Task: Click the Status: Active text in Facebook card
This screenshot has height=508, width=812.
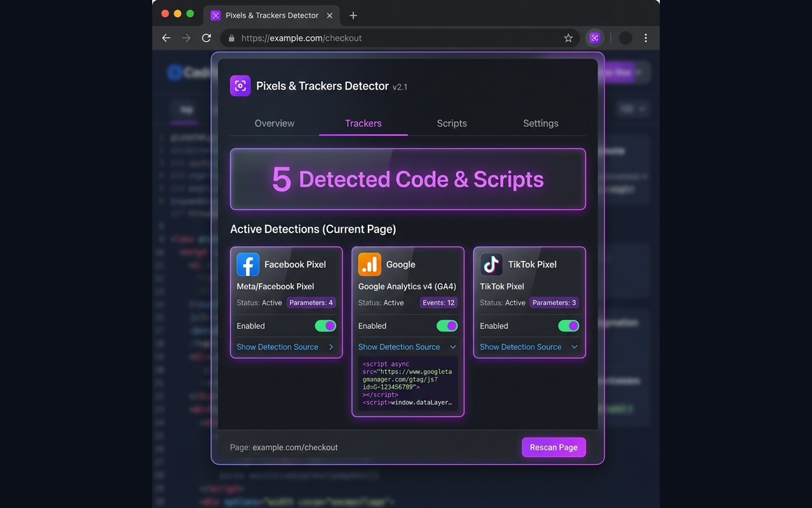Action: pos(259,303)
